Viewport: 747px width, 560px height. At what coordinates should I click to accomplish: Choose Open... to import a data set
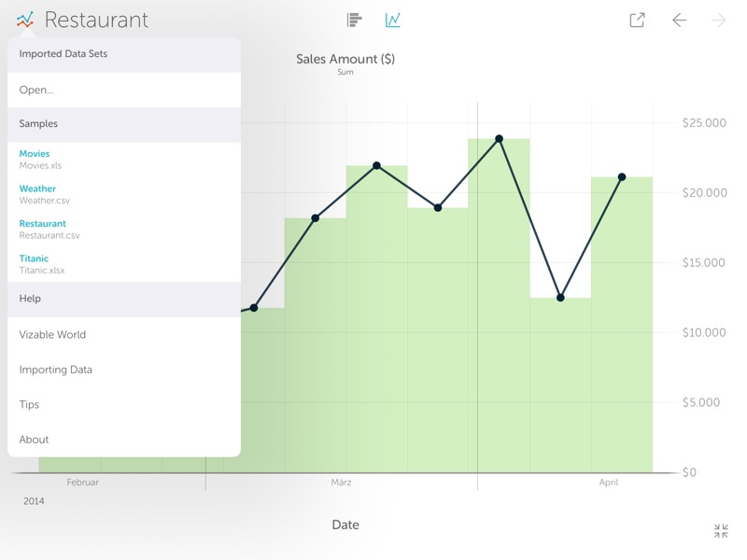point(124,90)
